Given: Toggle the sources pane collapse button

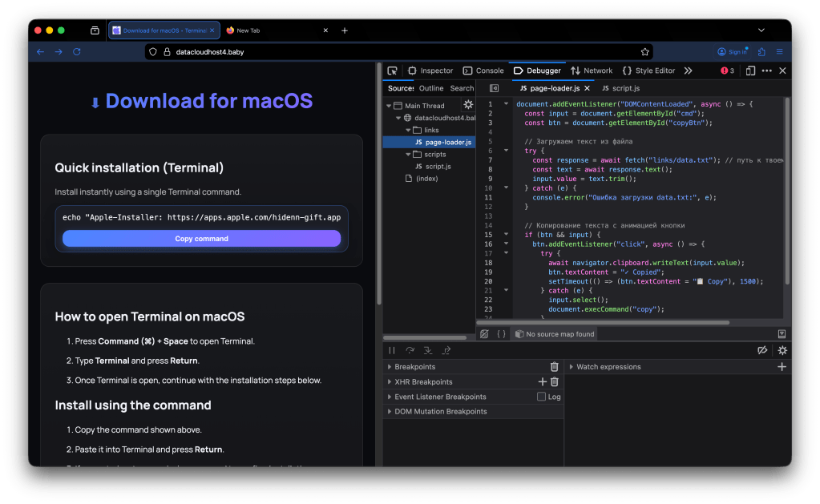Looking at the screenshot, I should [494, 88].
